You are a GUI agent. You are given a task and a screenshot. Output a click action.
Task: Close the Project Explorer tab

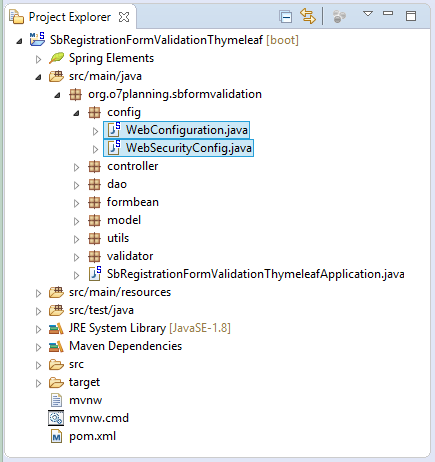click(x=124, y=17)
